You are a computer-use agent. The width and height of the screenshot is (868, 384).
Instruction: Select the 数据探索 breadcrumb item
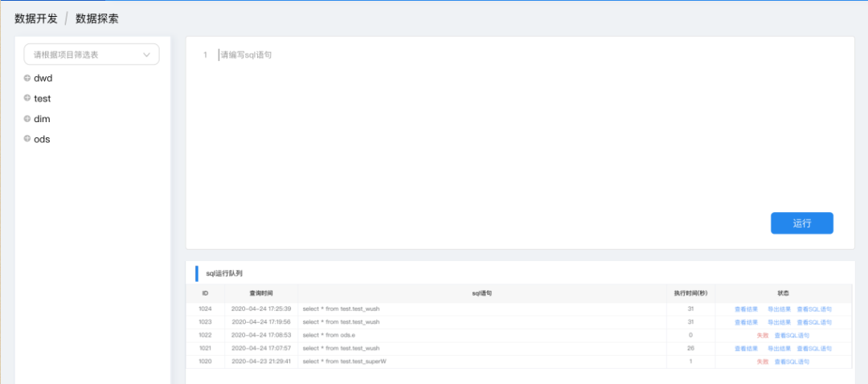[x=97, y=18]
